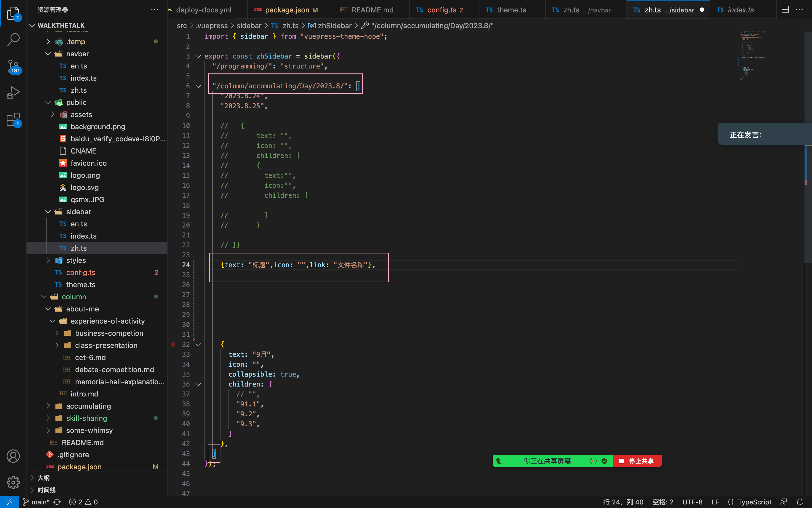This screenshot has height=508, width=812.
Task: Switch to README.md tab
Action: tap(372, 10)
